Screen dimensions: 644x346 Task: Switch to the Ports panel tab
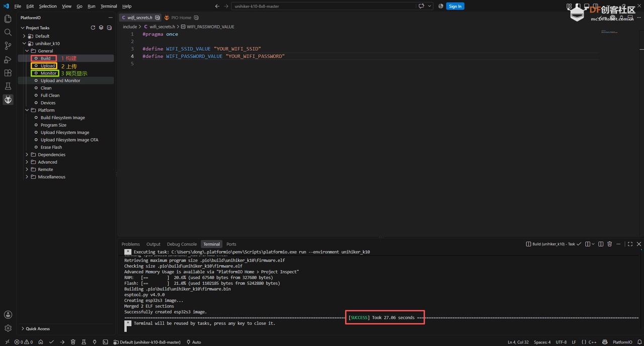click(x=231, y=244)
